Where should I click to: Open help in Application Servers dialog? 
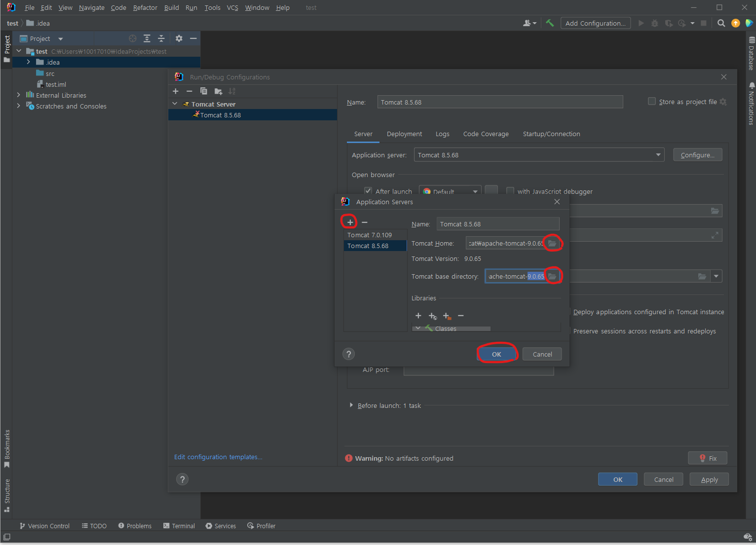(x=349, y=354)
